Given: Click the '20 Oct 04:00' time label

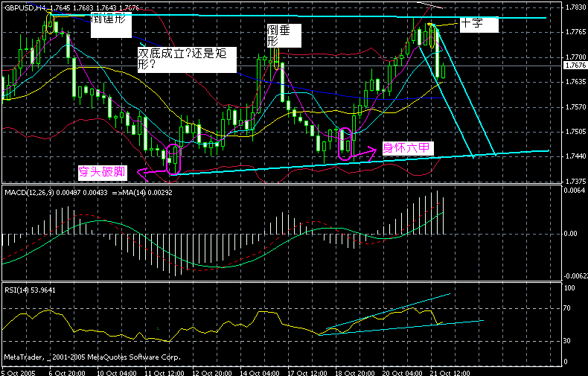Looking at the screenshot, I should click(x=403, y=373).
